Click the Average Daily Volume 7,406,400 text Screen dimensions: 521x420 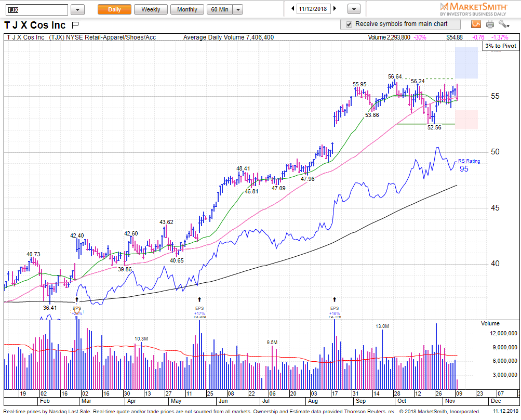tap(229, 37)
